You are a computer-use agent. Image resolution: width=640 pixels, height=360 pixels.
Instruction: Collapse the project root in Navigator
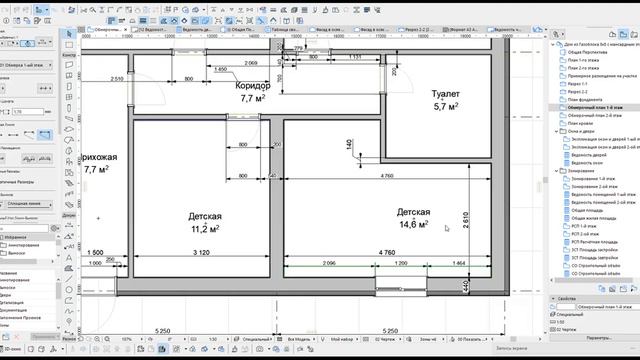coord(553,44)
